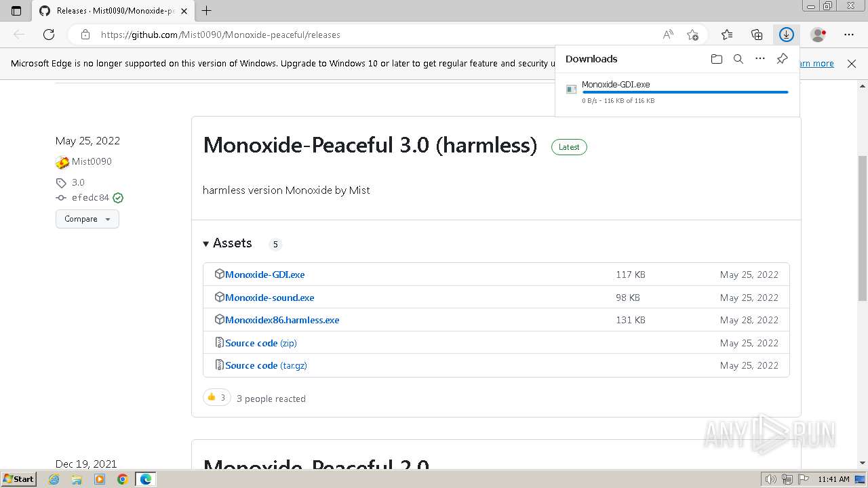868x488 pixels.
Task: Download Monoxide-GDI.exe asset
Action: [264, 274]
